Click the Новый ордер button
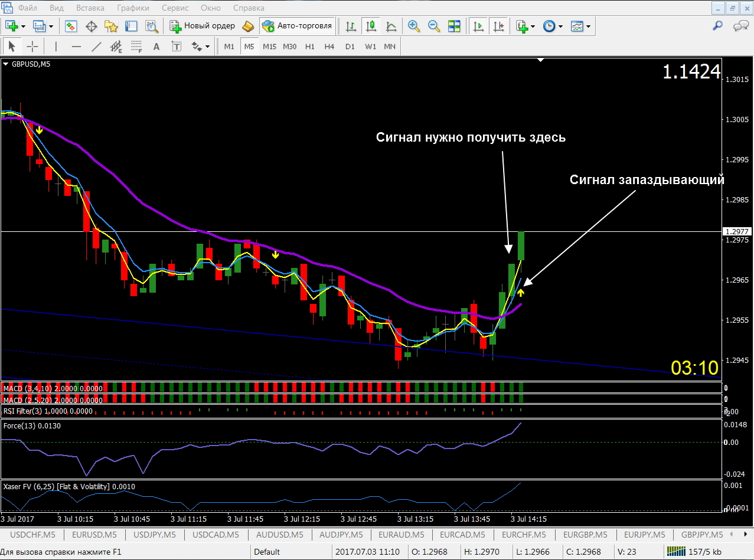 click(x=203, y=26)
